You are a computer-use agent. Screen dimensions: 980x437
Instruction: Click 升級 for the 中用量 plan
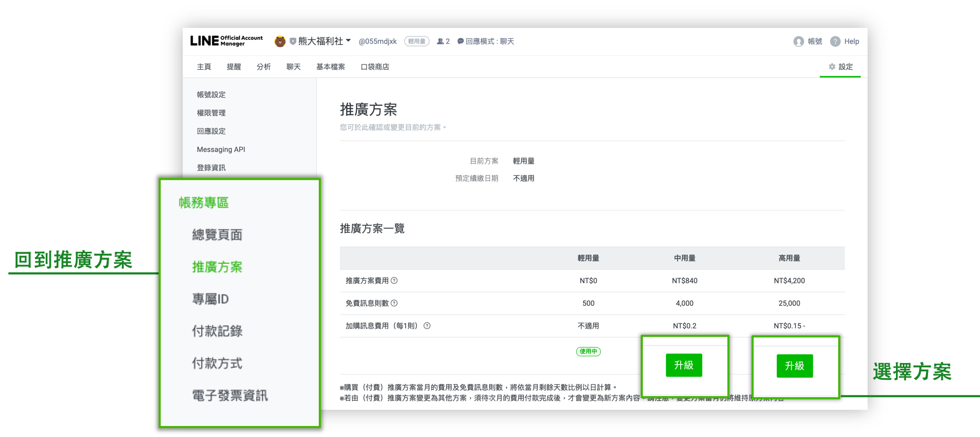point(684,365)
